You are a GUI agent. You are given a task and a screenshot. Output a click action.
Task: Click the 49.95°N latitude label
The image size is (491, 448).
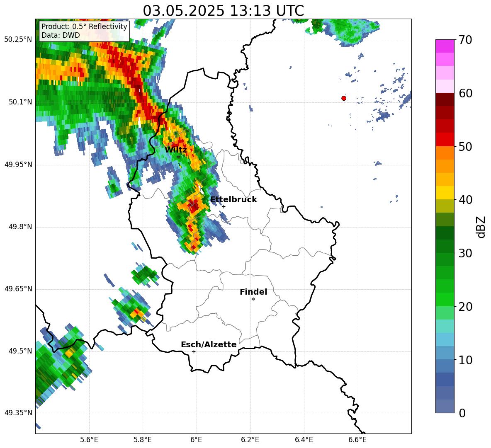click(18, 165)
